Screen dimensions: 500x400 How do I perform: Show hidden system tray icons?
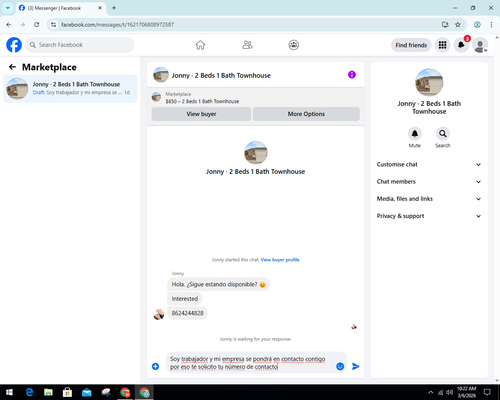(431, 392)
